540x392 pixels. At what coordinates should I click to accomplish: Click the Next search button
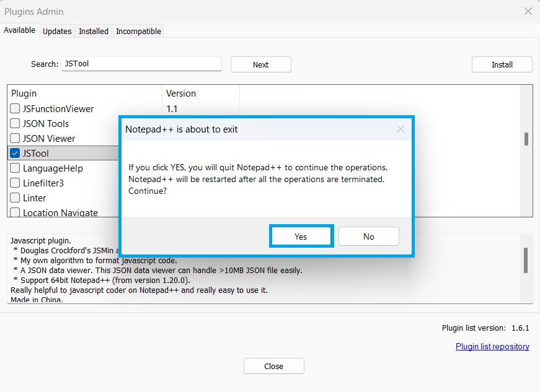click(260, 64)
